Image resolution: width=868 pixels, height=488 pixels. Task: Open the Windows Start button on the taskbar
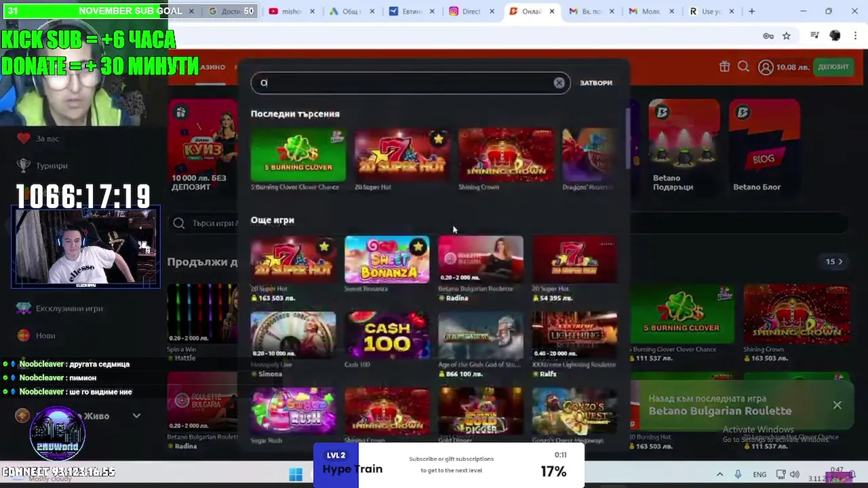pos(296,474)
